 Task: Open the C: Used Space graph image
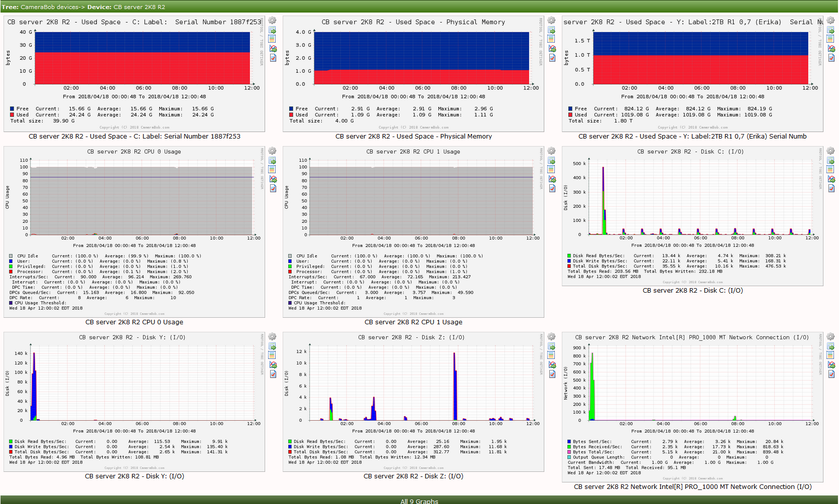point(134,74)
